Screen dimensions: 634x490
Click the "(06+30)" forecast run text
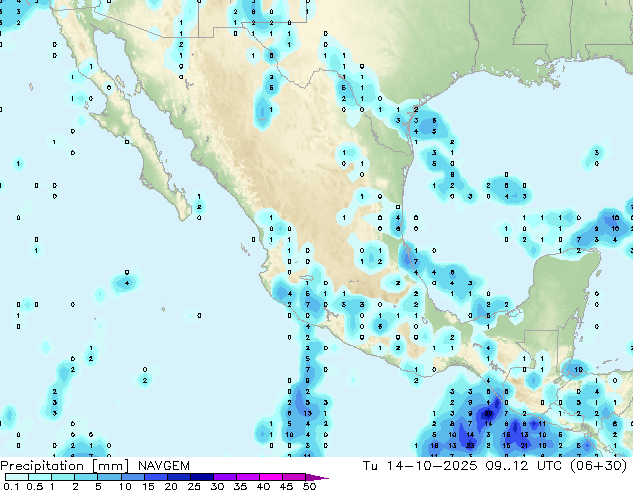(x=598, y=466)
